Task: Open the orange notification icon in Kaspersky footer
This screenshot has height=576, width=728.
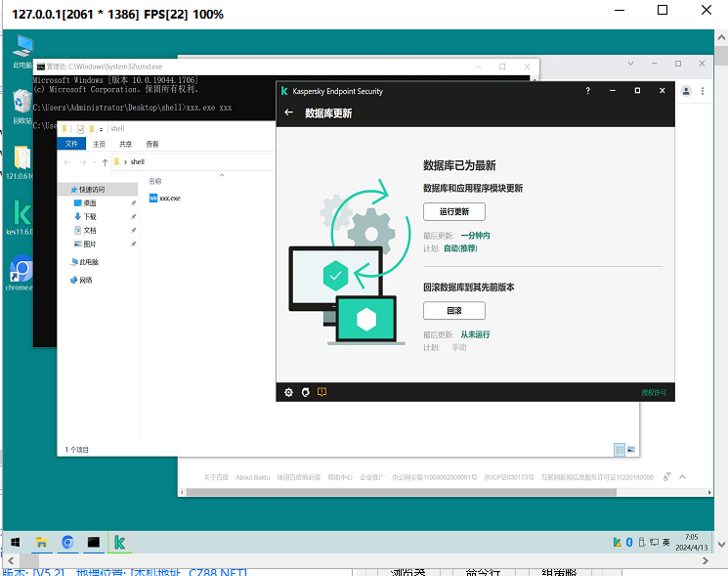Action: tap(321, 392)
